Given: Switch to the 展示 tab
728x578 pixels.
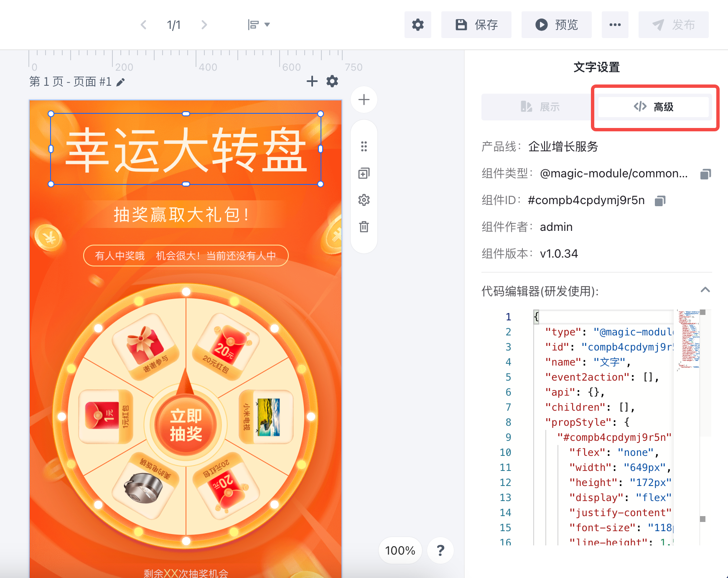Looking at the screenshot, I should [x=540, y=107].
